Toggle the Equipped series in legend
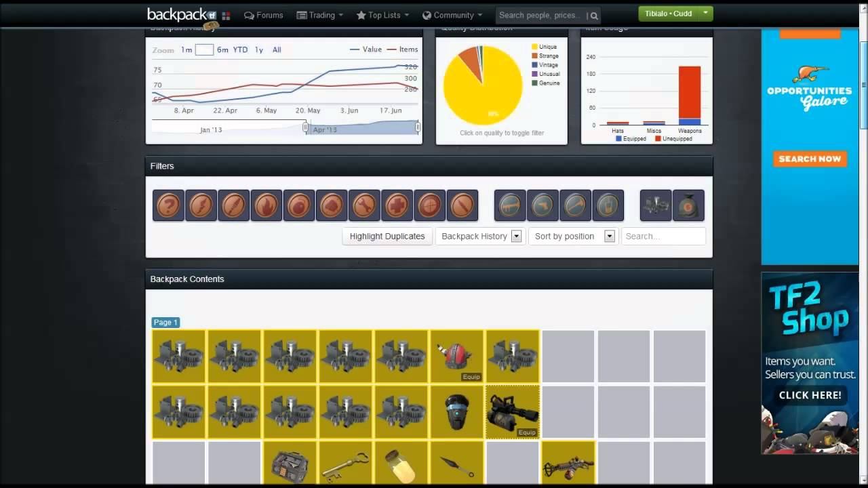This screenshot has height=488, width=868. coord(630,138)
